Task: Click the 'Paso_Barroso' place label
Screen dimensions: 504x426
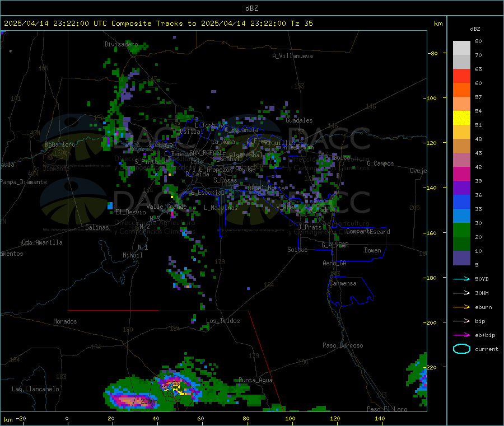Action: point(343,345)
